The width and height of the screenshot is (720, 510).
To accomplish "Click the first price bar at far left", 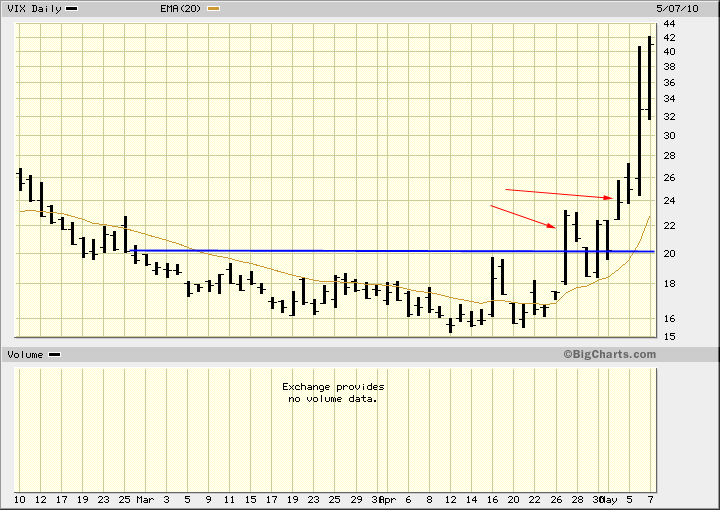I will tap(19, 179).
